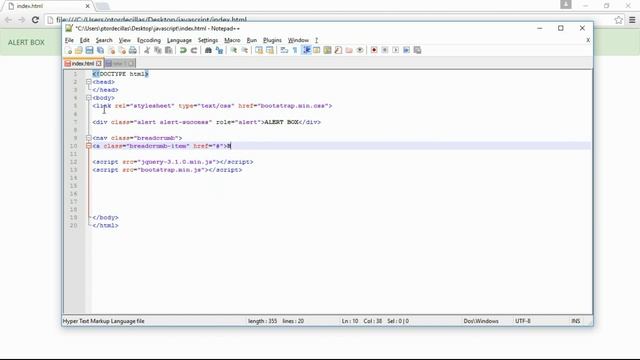This screenshot has height=360, width=640.
Task: Click the Open file toolbar icon
Action: click(78, 50)
